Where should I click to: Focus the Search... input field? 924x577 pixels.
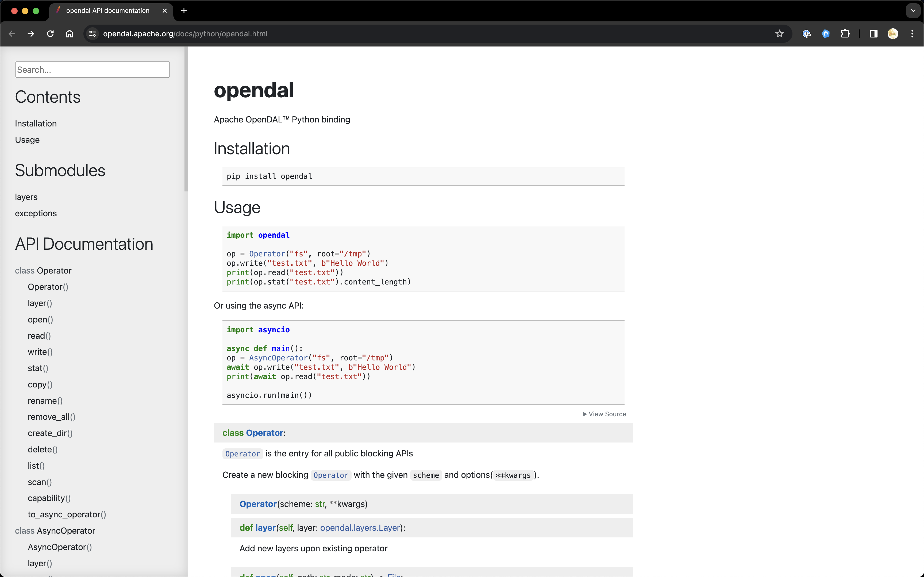point(92,70)
